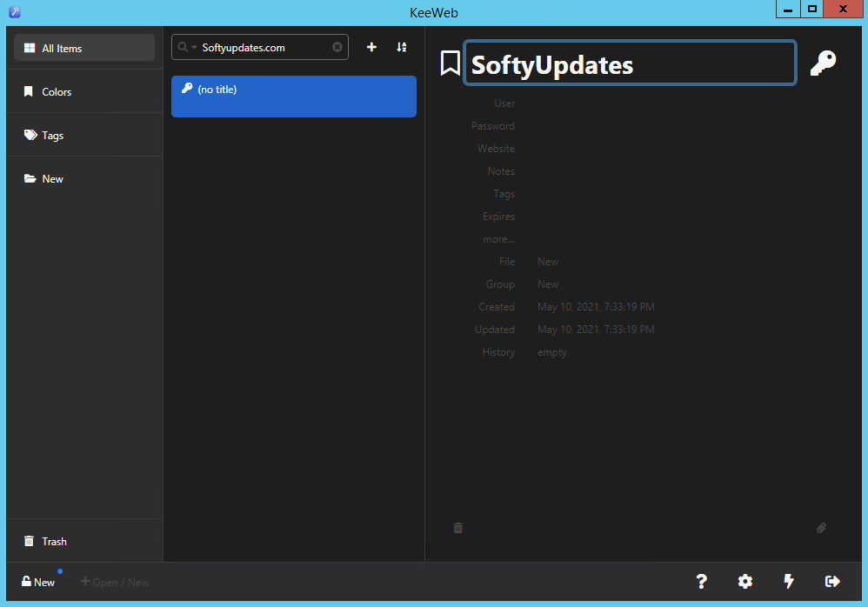
Task: Click the User field
Action: 504,103
